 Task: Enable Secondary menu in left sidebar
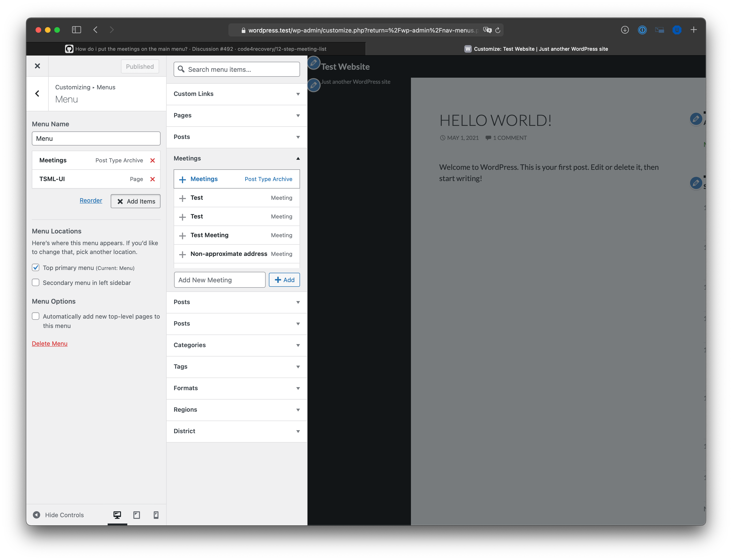click(x=36, y=283)
